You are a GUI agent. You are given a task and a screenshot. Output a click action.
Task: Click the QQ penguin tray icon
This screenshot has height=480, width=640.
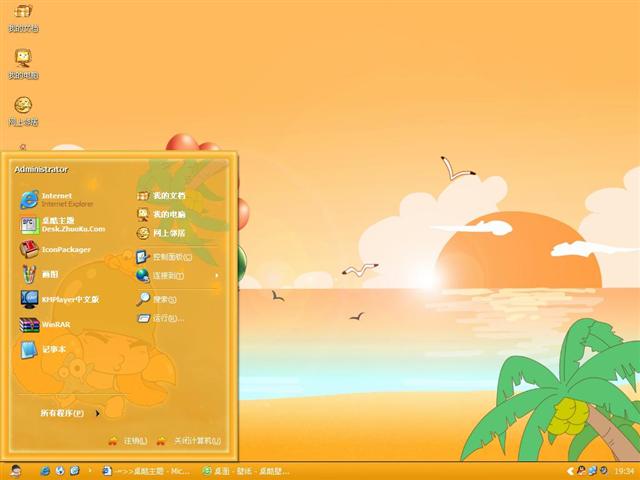tap(582, 471)
